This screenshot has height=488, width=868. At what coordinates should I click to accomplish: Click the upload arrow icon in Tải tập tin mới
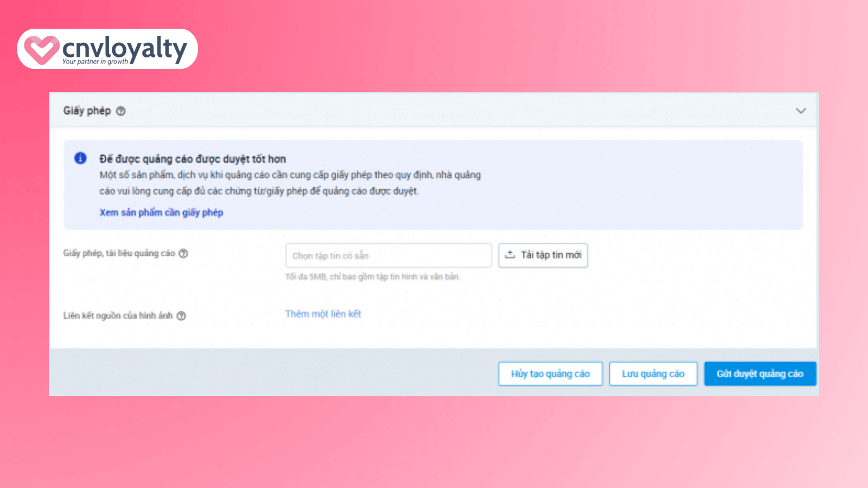(510, 255)
